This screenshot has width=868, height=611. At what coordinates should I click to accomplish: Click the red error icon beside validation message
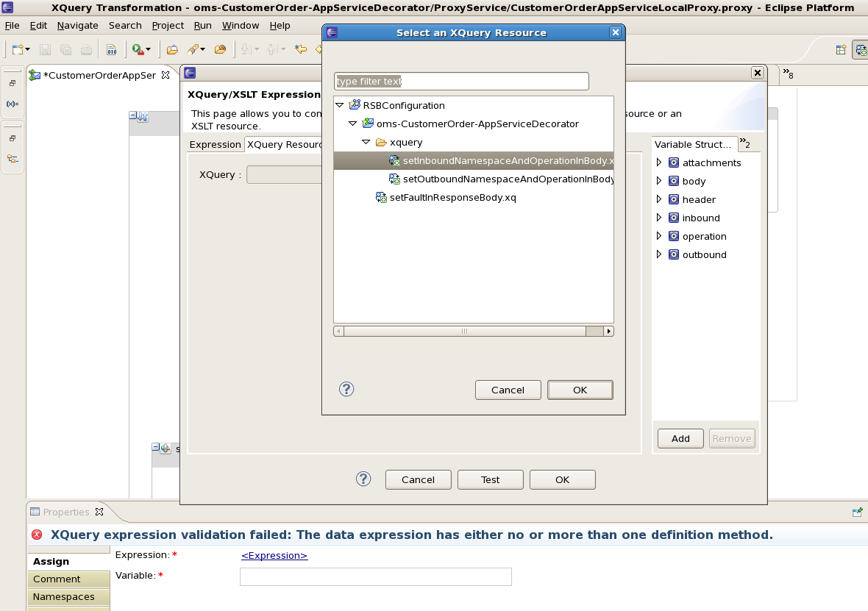coord(37,534)
